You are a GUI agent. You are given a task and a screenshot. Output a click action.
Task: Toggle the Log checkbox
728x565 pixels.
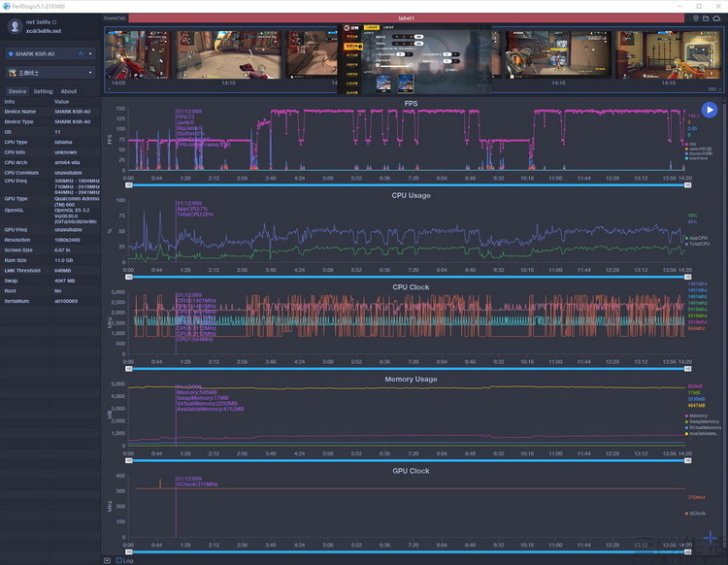pyautogui.click(x=119, y=560)
